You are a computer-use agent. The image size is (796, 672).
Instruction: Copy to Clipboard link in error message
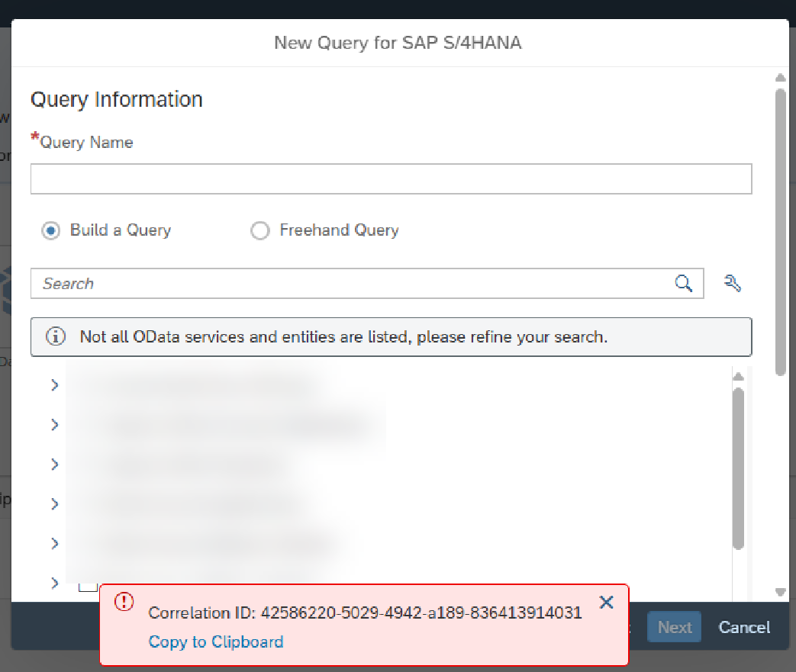coord(216,642)
